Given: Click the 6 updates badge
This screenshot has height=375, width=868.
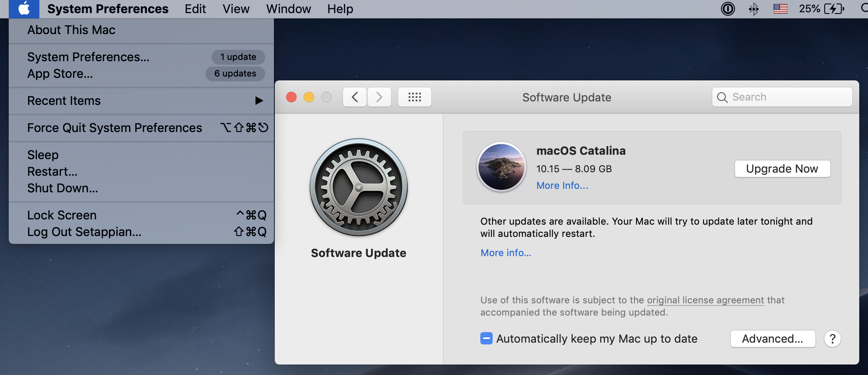Looking at the screenshot, I should pyautogui.click(x=235, y=74).
